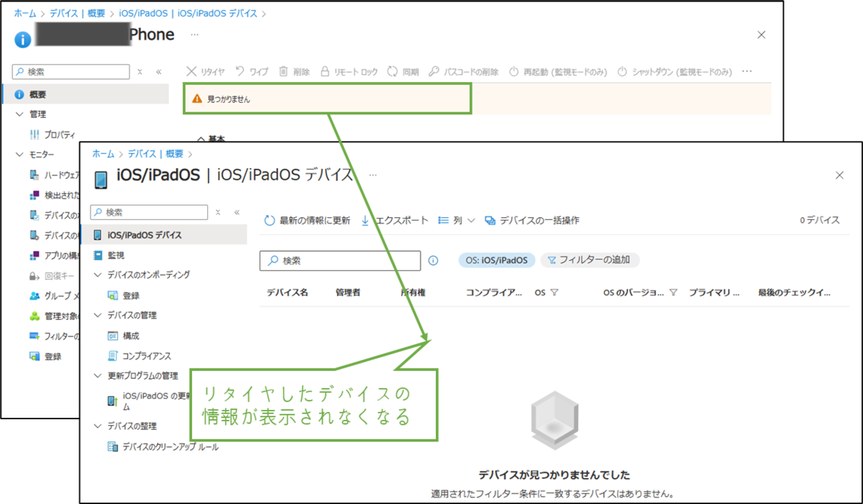Focus the device list 検索 field
Screen dimensions: 863x504
(339, 261)
